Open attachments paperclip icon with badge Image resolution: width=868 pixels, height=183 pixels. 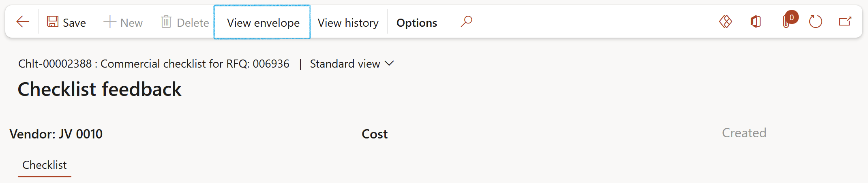[787, 21]
